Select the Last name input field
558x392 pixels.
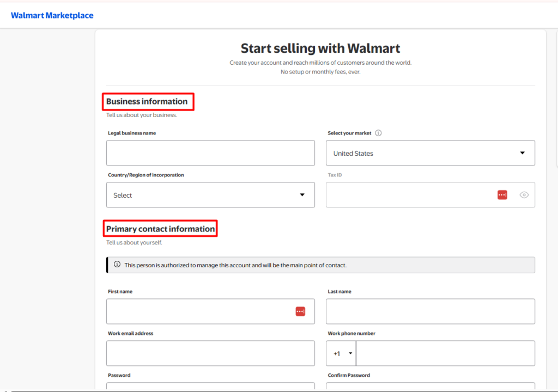(430, 311)
